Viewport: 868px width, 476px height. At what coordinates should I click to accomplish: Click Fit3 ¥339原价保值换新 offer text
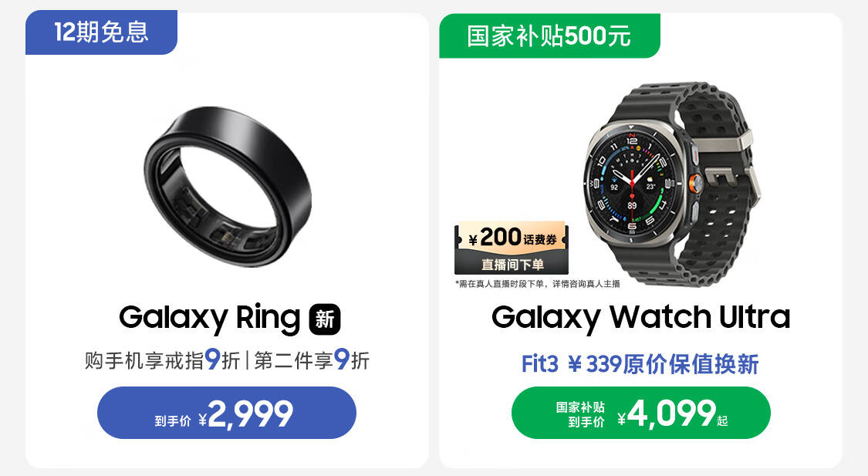click(x=640, y=364)
